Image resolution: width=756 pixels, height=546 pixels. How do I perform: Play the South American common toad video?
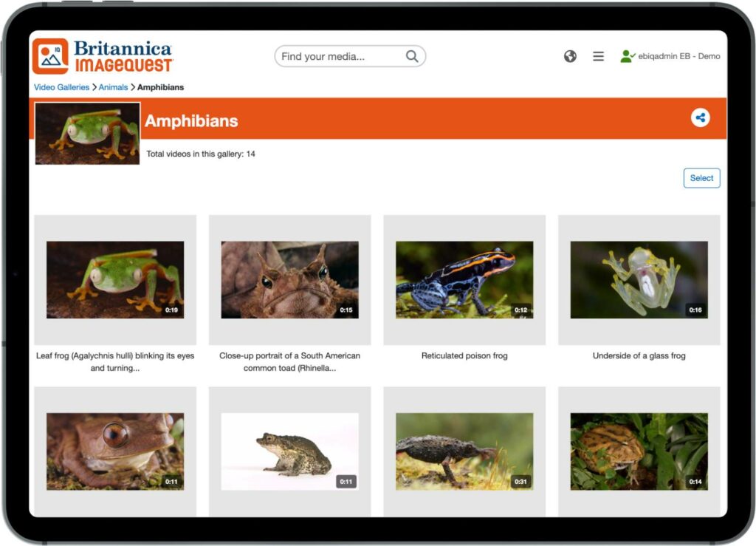pos(289,280)
